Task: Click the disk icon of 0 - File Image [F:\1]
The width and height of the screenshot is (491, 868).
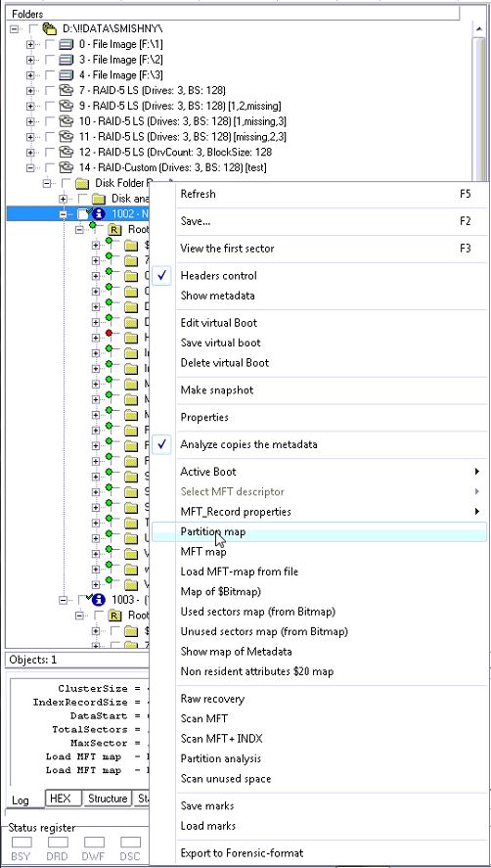Action: 67,44
